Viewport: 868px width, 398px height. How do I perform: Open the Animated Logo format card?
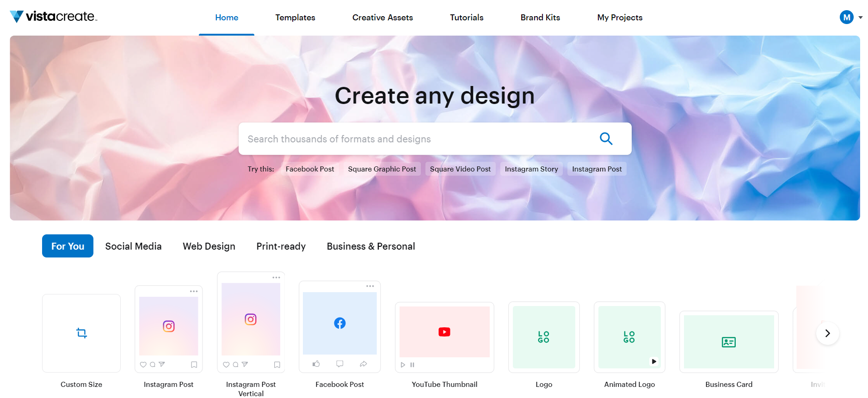629,337
